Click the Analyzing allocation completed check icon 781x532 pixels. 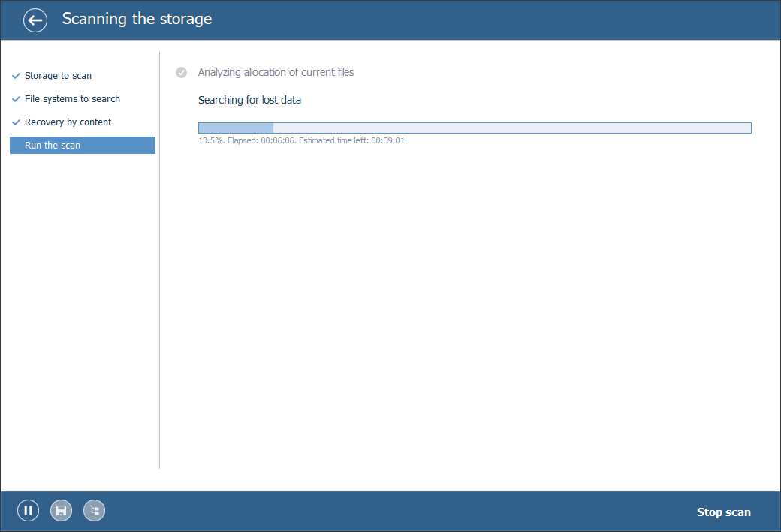(x=181, y=73)
